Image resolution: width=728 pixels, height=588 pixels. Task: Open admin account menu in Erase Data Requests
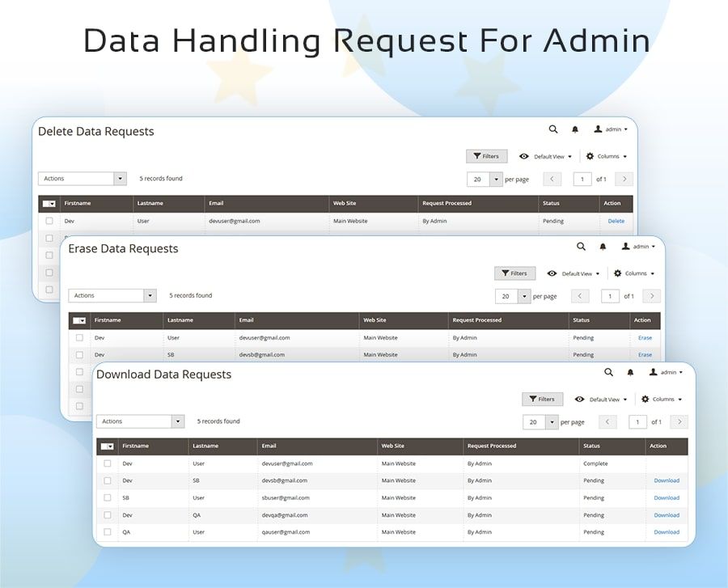pos(638,247)
